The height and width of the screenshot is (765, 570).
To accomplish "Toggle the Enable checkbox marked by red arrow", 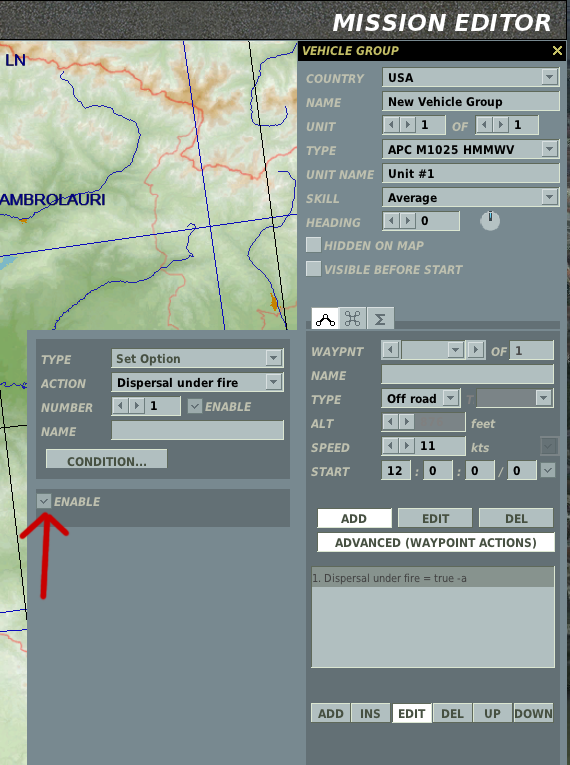I will pyautogui.click(x=44, y=501).
